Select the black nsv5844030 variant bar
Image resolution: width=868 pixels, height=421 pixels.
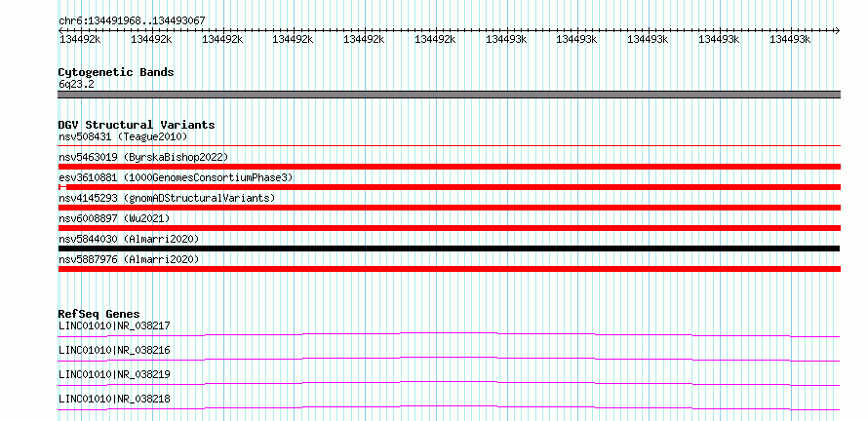449,249
